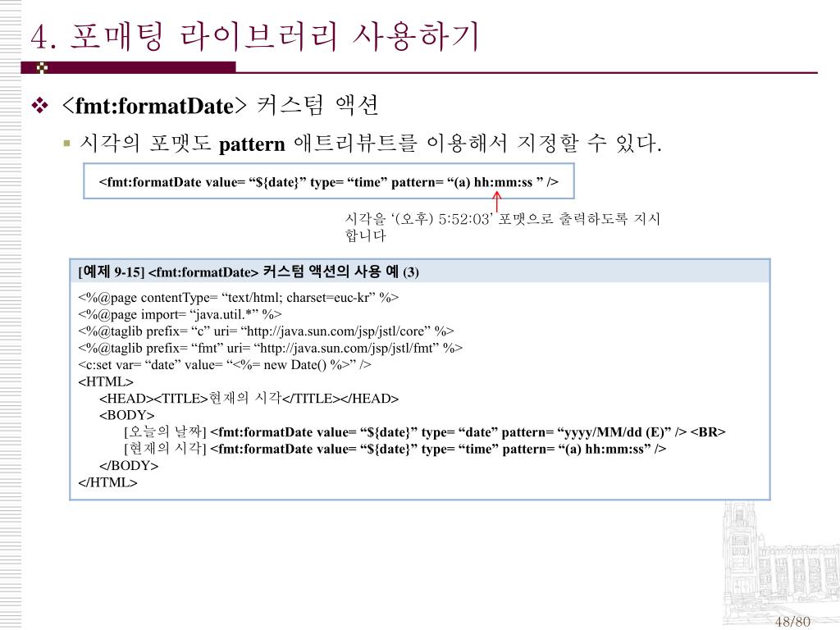
Task: Click the closing </BODY> tag line
Action: point(129,466)
